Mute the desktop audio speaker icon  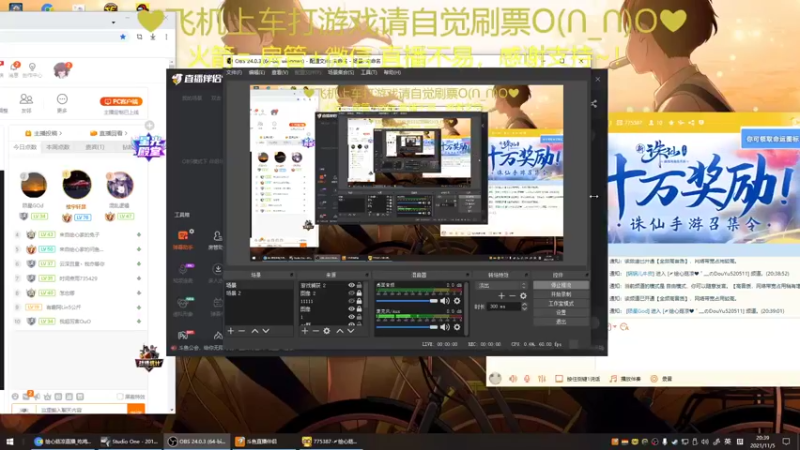(x=445, y=301)
